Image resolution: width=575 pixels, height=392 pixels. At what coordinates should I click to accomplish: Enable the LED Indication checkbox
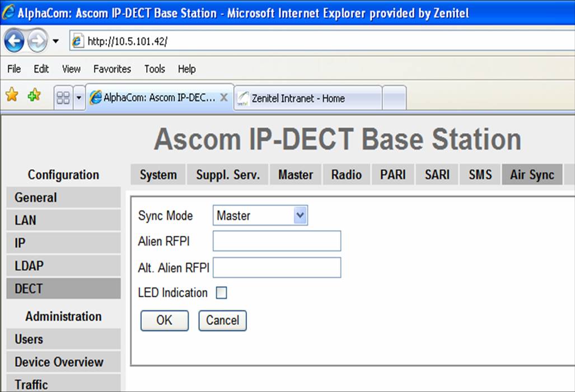[221, 292]
